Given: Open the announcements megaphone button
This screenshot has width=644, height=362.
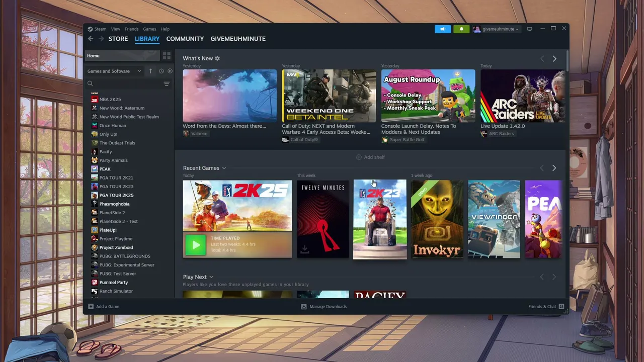Looking at the screenshot, I should tap(443, 29).
